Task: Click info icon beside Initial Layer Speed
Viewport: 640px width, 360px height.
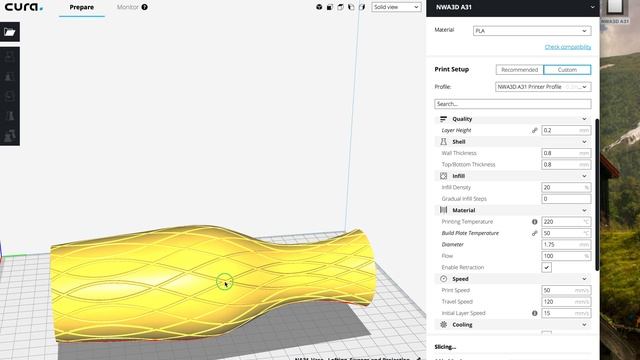Action: pyautogui.click(x=534, y=313)
